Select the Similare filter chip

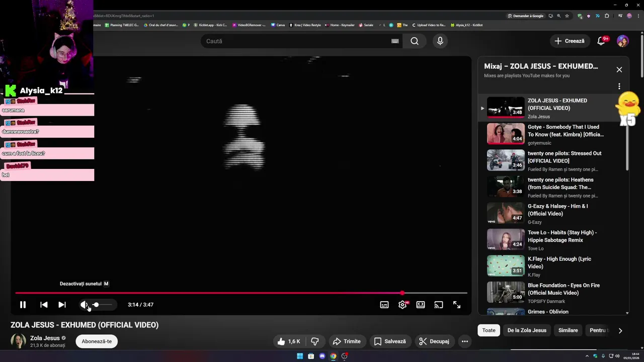pyautogui.click(x=568, y=330)
